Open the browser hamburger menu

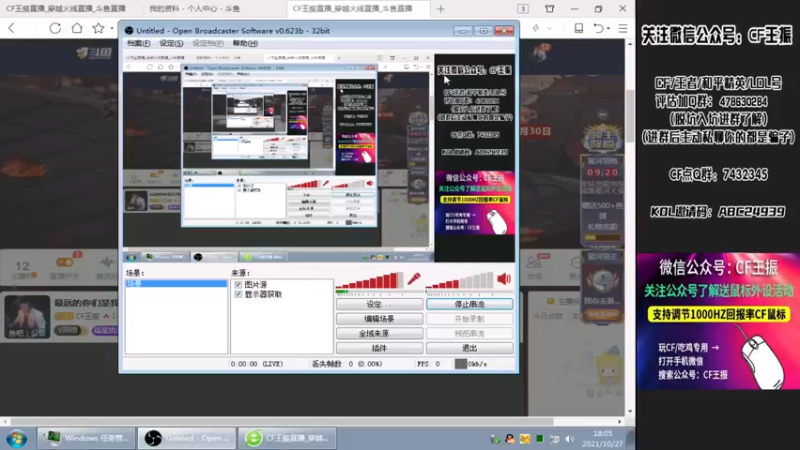point(623,29)
